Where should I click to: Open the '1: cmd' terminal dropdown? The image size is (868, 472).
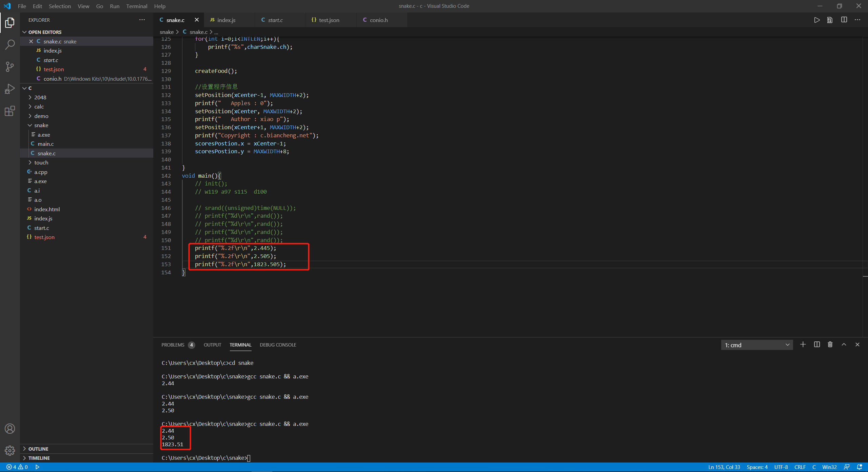point(757,345)
